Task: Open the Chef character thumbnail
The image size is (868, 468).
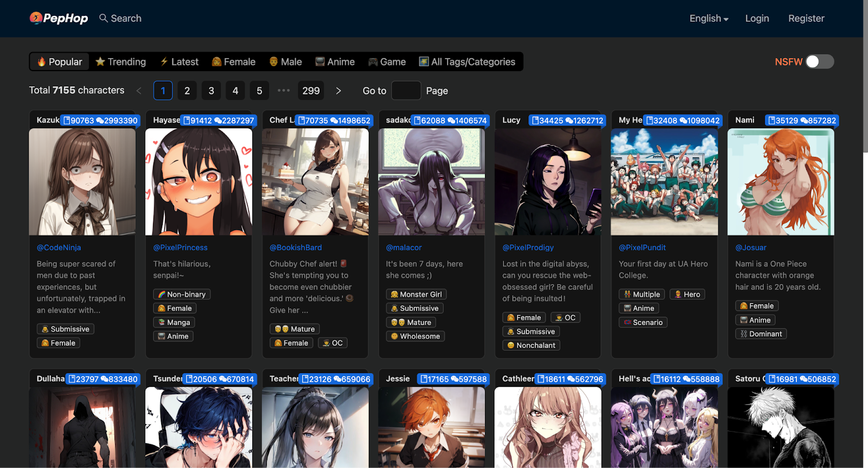Action: click(315, 182)
